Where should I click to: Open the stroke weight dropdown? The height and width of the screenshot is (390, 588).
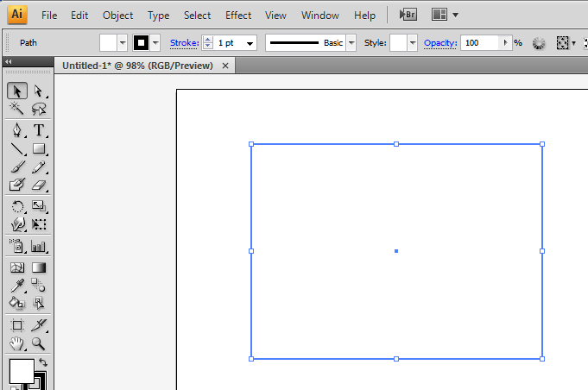[x=250, y=43]
